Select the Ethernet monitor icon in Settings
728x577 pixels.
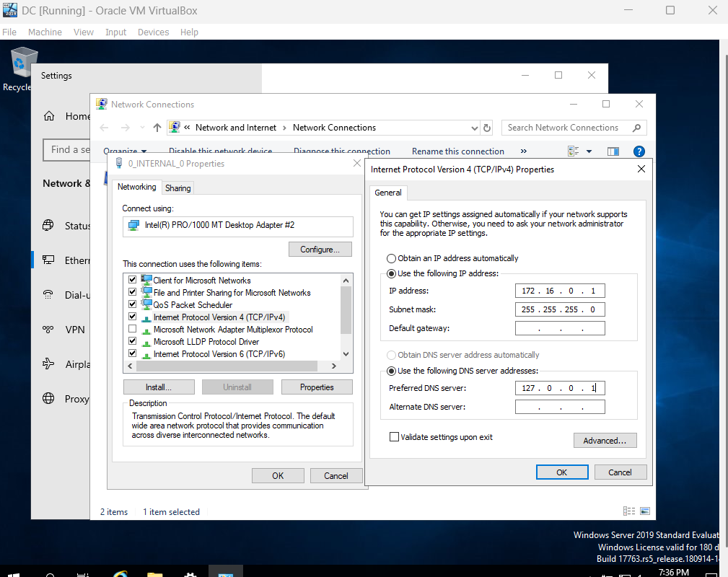pos(48,260)
